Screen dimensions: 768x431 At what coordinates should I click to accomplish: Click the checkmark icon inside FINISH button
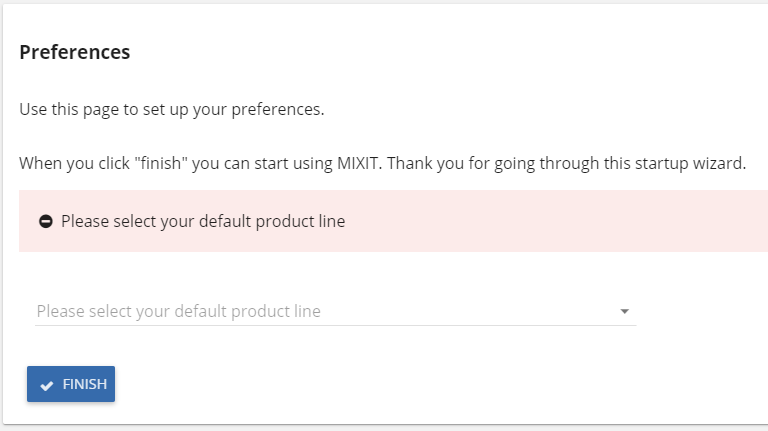tap(47, 385)
